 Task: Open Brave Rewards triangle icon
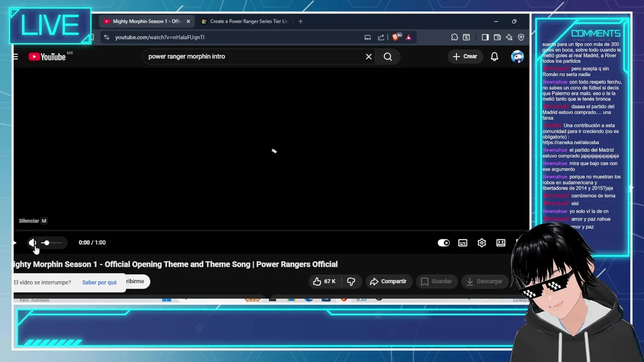(x=409, y=37)
